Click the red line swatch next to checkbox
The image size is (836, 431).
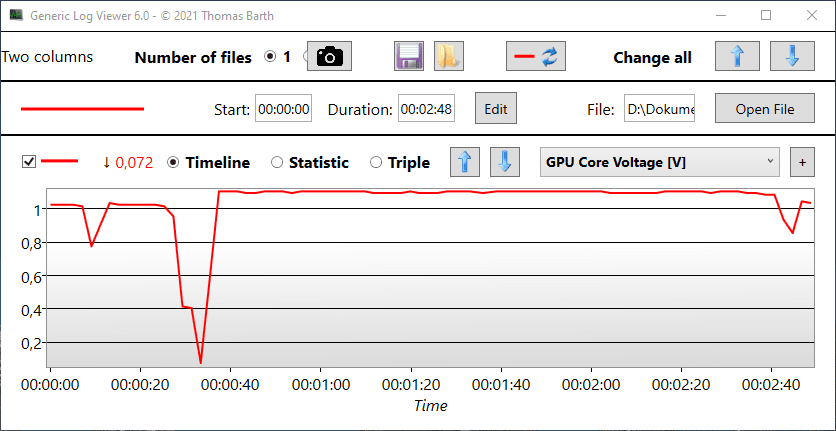pyautogui.click(x=60, y=161)
